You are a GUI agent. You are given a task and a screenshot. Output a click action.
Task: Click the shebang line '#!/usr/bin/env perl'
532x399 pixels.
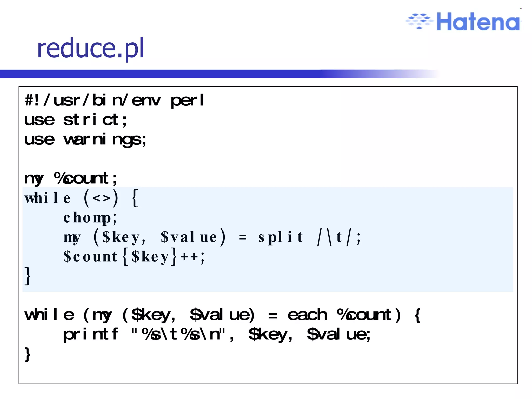[x=114, y=101]
